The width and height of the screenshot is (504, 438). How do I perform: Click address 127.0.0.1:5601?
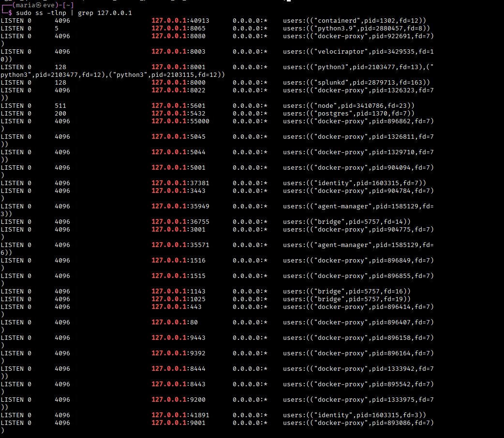(x=178, y=105)
